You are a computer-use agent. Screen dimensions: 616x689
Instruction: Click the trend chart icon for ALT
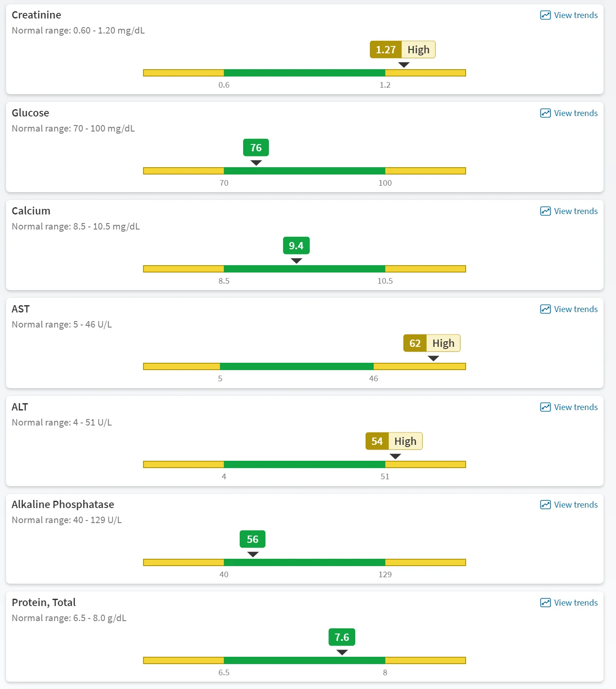(545, 407)
